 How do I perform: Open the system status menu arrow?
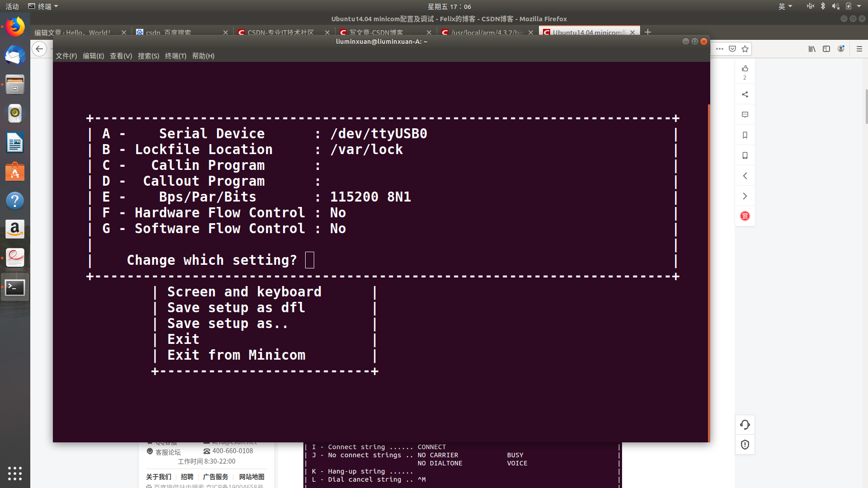[x=859, y=6]
